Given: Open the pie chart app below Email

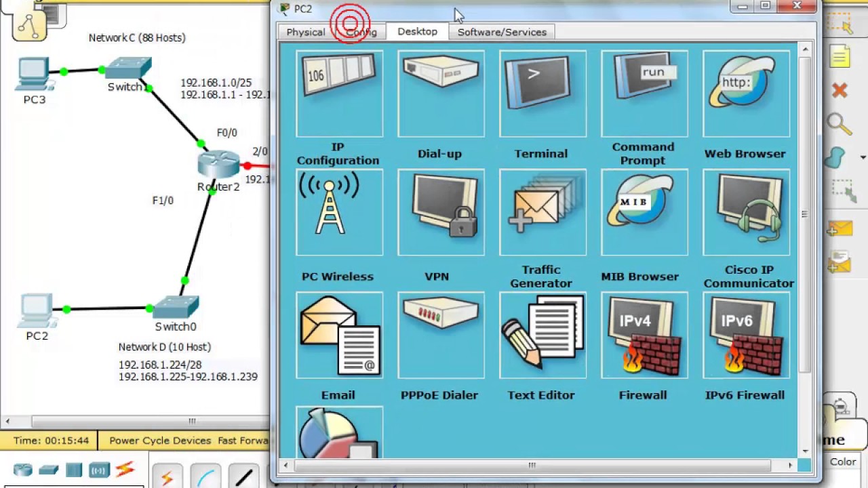Looking at the screenshot, I should coord(339,432).
